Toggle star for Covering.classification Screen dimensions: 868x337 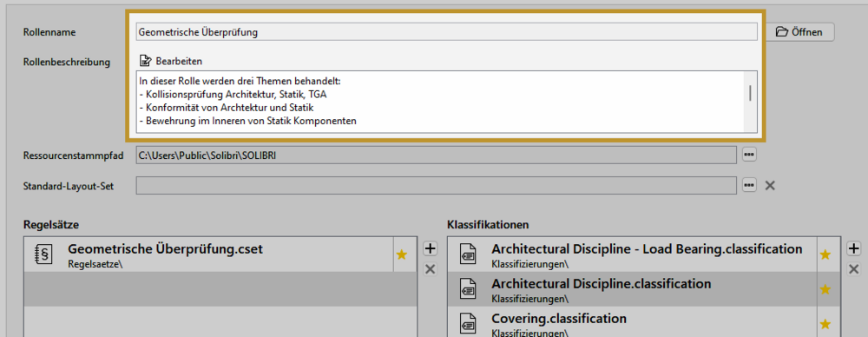click(x=825, y=324)
